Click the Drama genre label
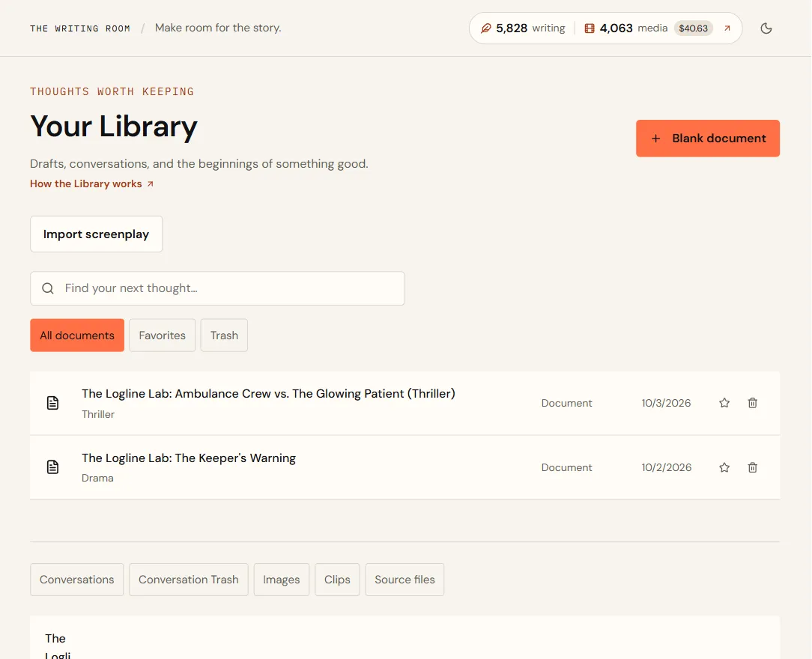Viewport: 812px width, 659px height. 97,478
